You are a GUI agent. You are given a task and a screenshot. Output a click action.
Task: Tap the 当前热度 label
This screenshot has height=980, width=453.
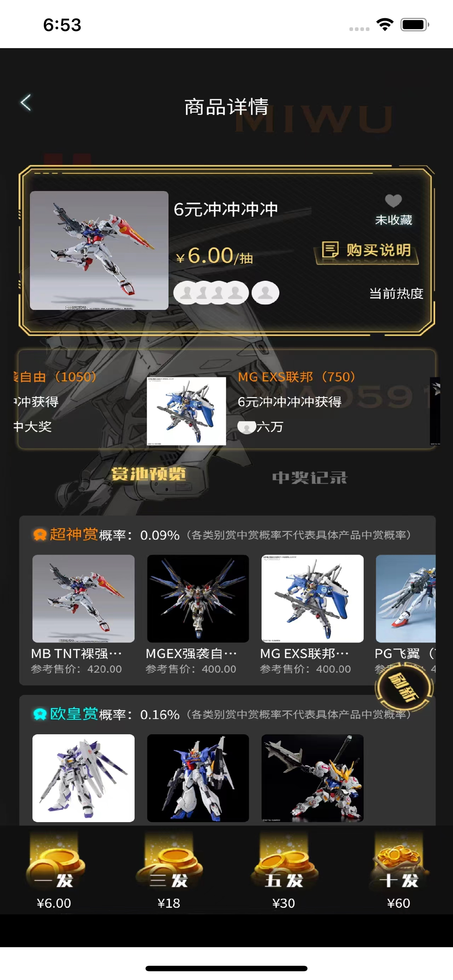pyautogui.click(x=396, y=293)
